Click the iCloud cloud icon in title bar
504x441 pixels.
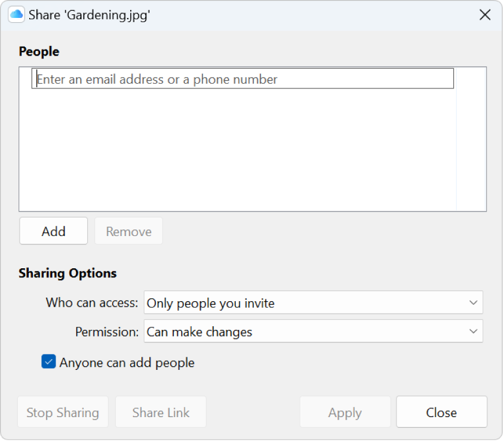(x=16, y=14)
